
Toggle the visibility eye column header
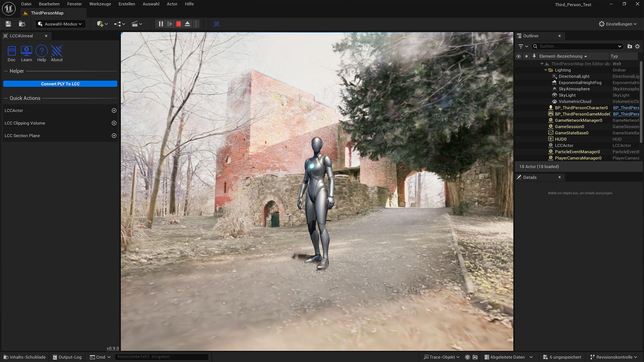pyautogui.click(x=519, y=56)
